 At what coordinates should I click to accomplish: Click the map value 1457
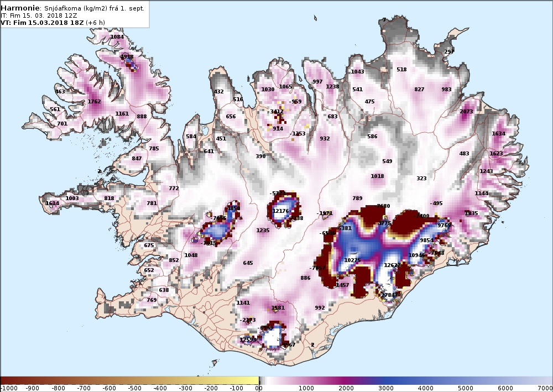coord(342,285)
